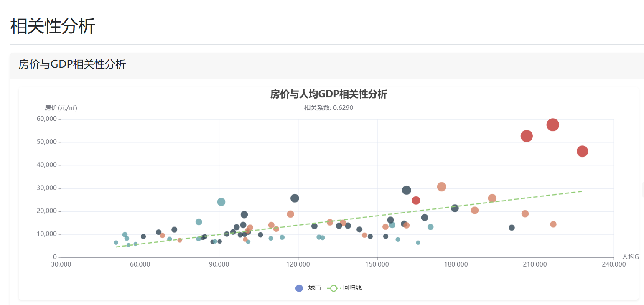Image resolution: width=644 pixels, height=305 pixels.
Task: Click the x-axis label 240,000
Action: (x=614, y=265)
